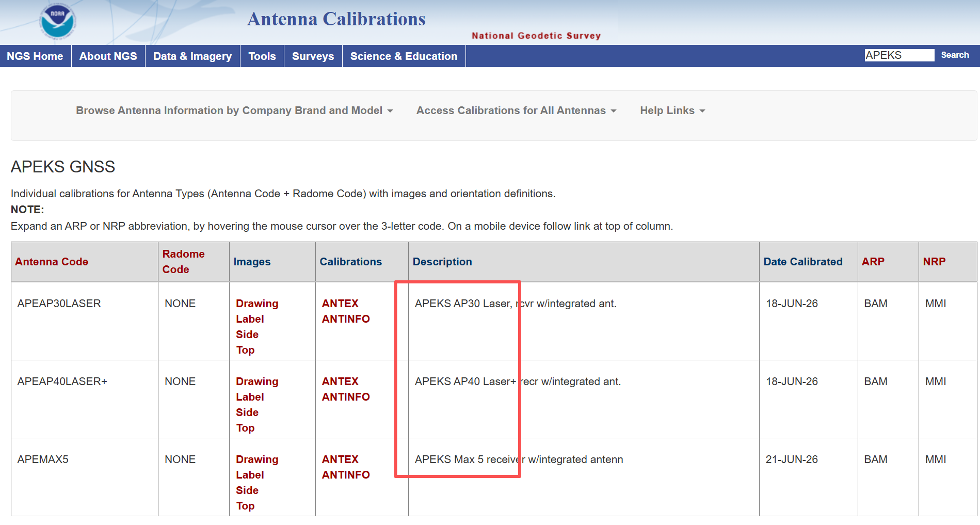Click the NOAA logo icon
This screenshot has height=525, width=980.
coord(58,22)
